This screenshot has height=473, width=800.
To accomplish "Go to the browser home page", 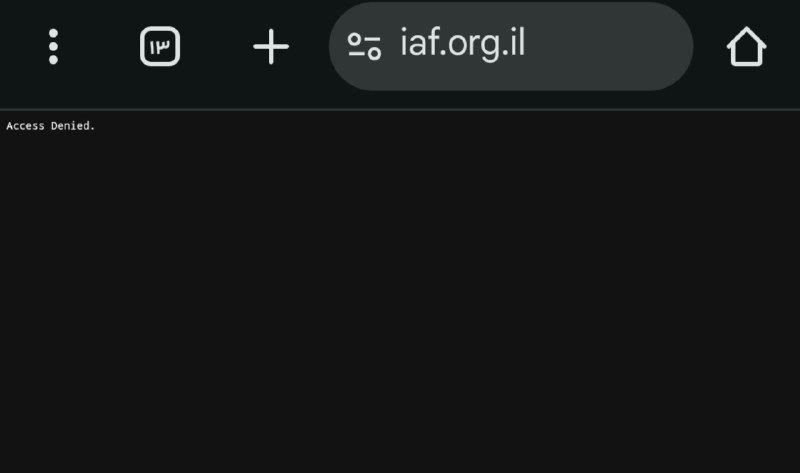I will point(746,46).
